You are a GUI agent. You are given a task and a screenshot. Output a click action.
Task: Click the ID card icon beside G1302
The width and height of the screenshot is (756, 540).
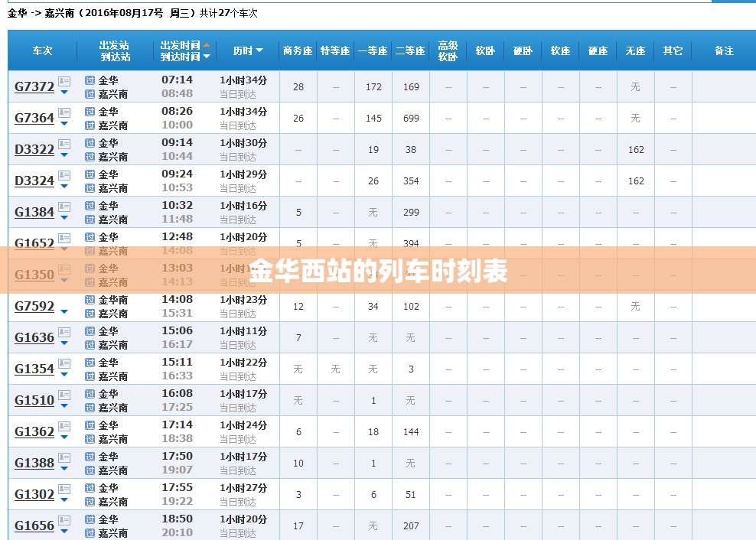(x=64, y=489)
